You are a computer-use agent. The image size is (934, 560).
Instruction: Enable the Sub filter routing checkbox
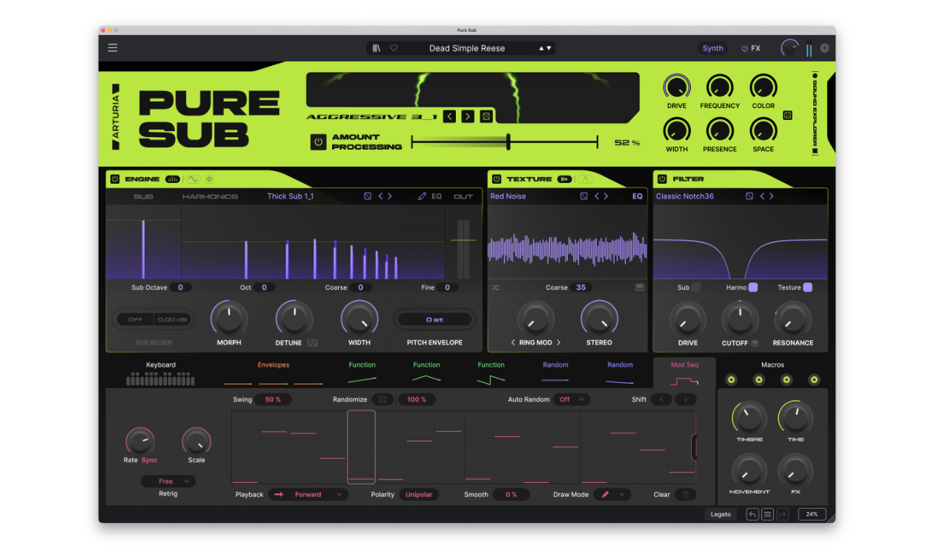(x=696, y=287)
